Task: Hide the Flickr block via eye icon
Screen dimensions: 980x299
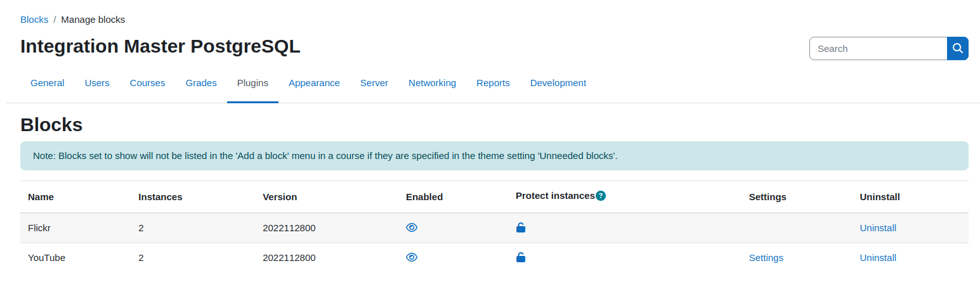Action: point(412,227)
